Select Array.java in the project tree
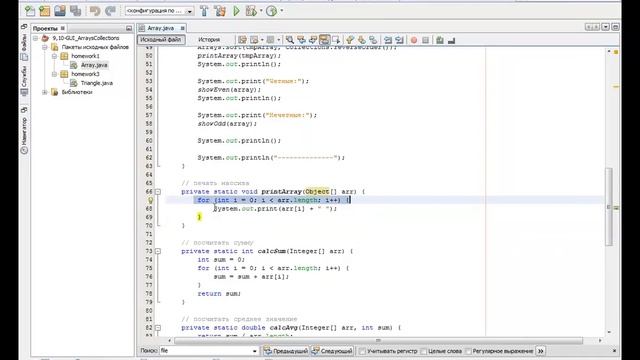640x360 pixels. click(x=94, y=65)
